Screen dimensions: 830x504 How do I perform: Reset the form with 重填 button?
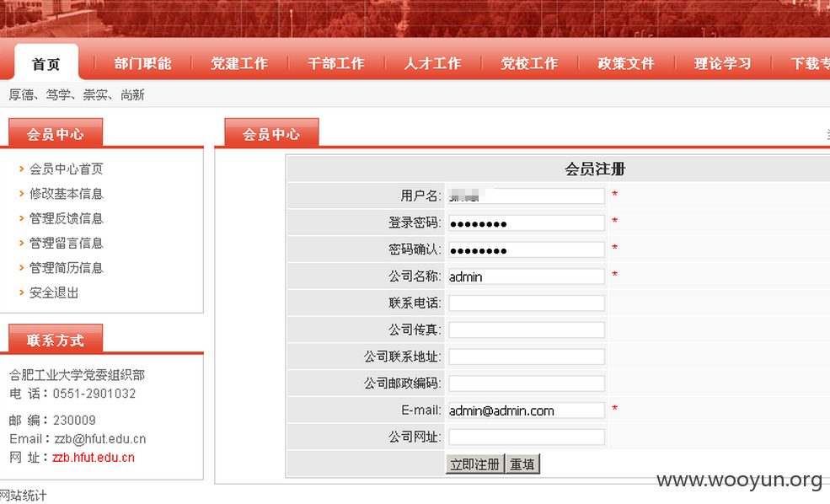[522, 464]
